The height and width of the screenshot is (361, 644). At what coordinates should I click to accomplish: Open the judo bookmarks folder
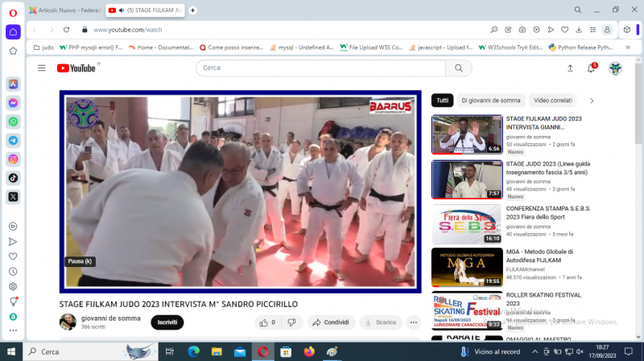43,47
